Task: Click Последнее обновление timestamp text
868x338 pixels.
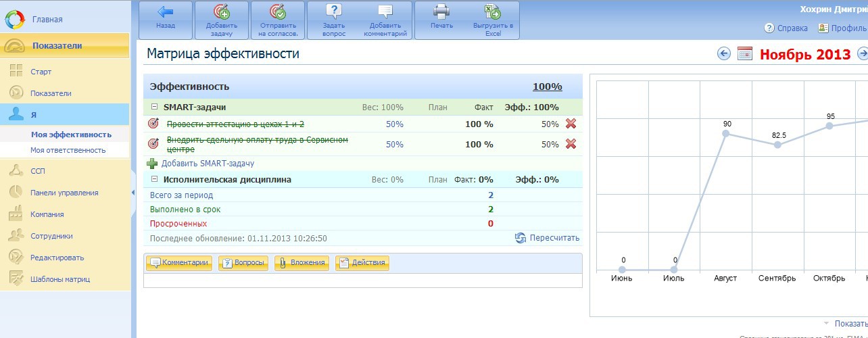Action: 239,239
